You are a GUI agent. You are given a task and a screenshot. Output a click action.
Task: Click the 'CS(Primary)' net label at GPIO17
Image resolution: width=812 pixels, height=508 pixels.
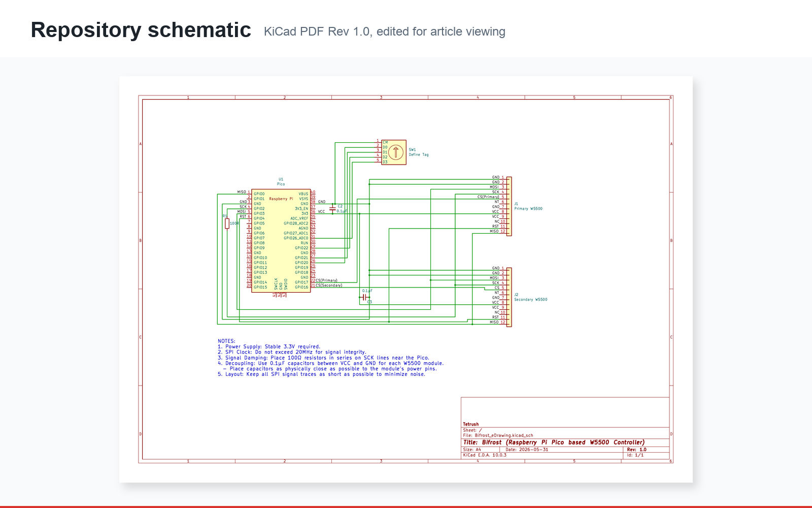pos(326,280)
